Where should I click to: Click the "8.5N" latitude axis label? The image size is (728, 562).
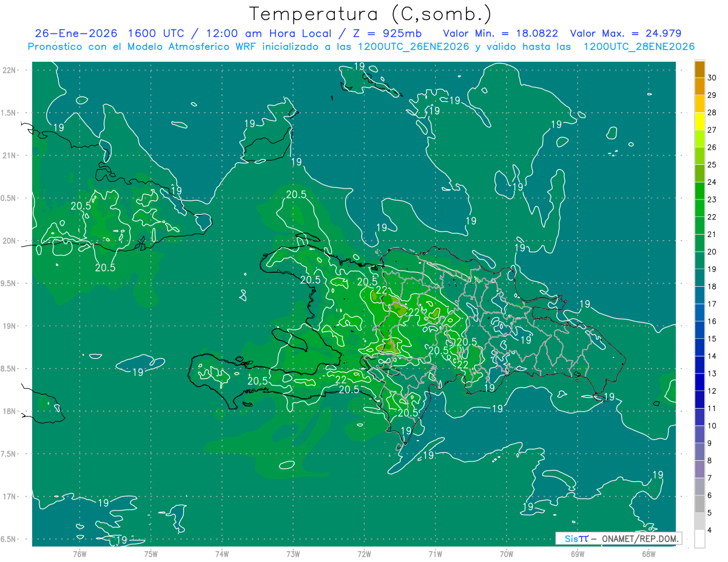pyautogui.click(x=8, y=369)
